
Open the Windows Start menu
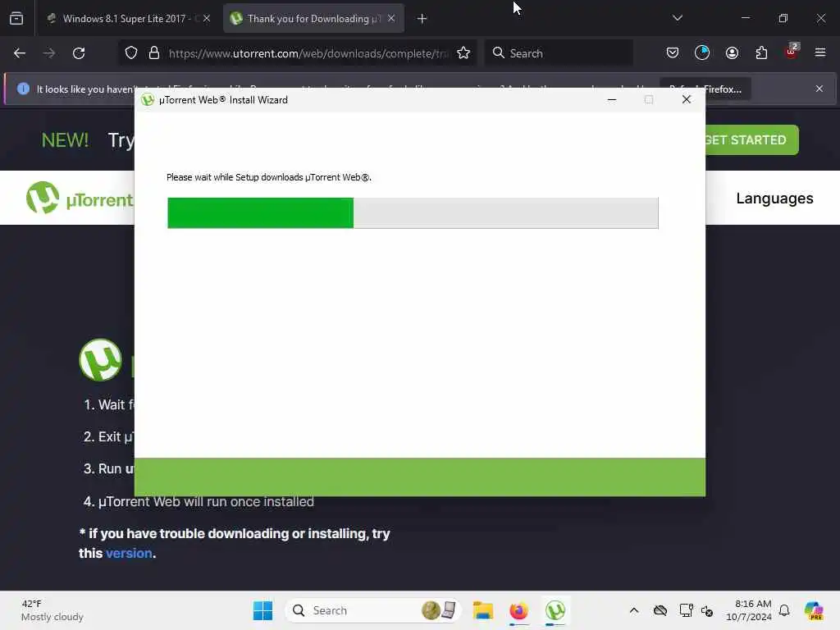[x=263, y=610]
